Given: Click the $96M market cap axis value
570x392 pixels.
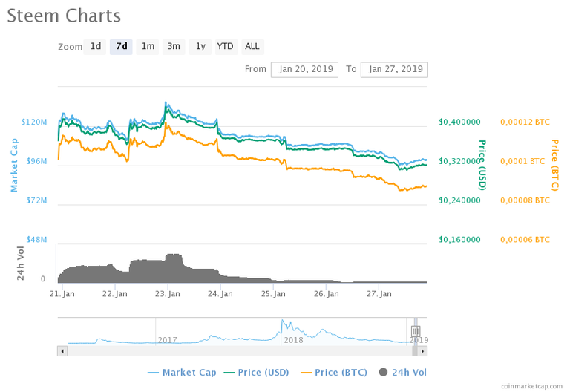Looking at the screenshot, I should [x=36, y=161].
